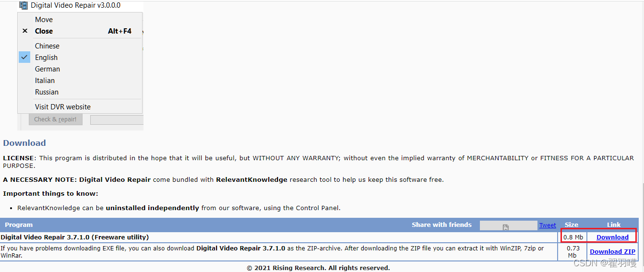Switch language to Chinese
This screenshot has height=272, width=644.
tap(80, 46)
